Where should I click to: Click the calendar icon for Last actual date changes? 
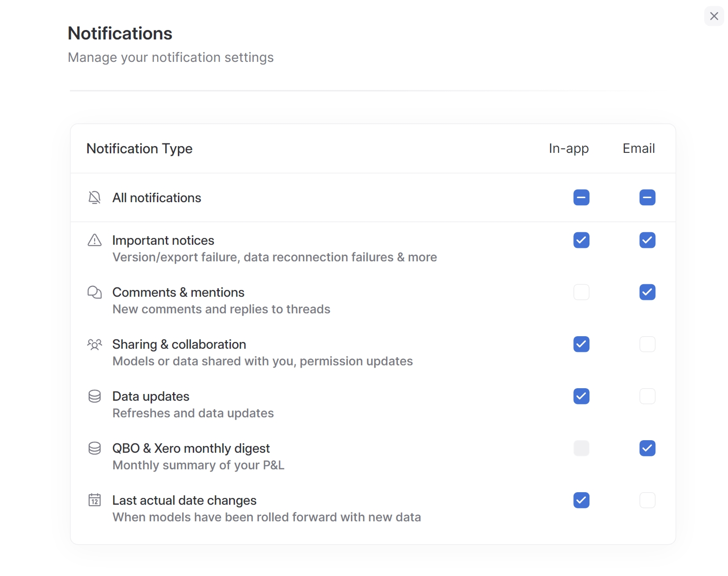[94, 500]
